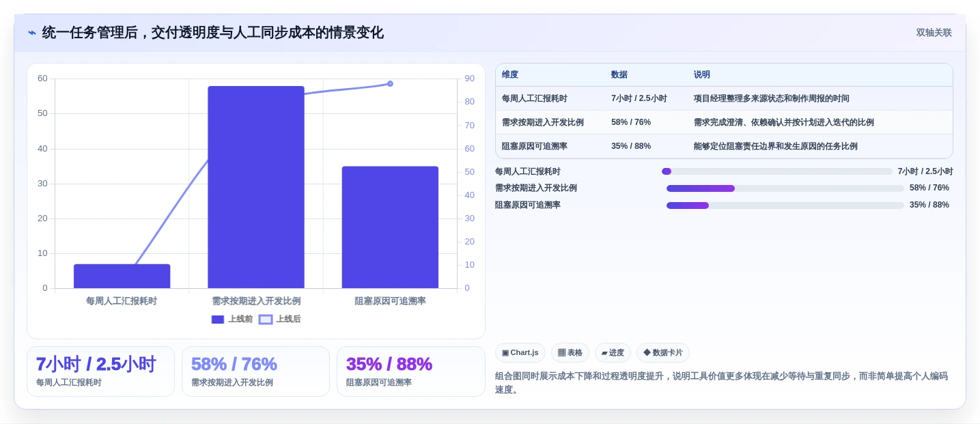Image resolution: width=980 pixels, height=424 pixels.
Task: Click the 每周人工汇报耗时 progress row label
Action: coord(528,172)
